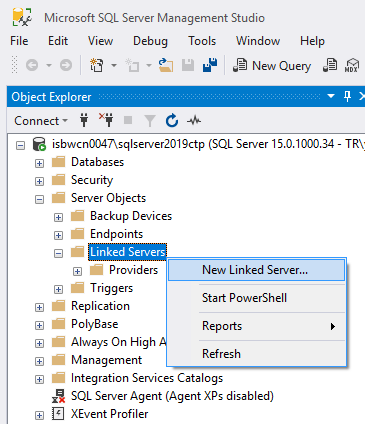
Task: Open the Debug menu
Action: pyautogui.click(x=150, y=41)
